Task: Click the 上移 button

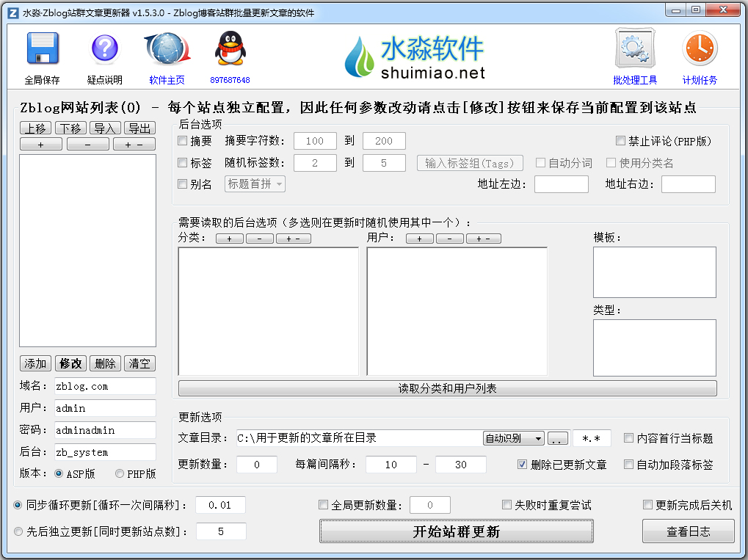Action: [36, 128]
